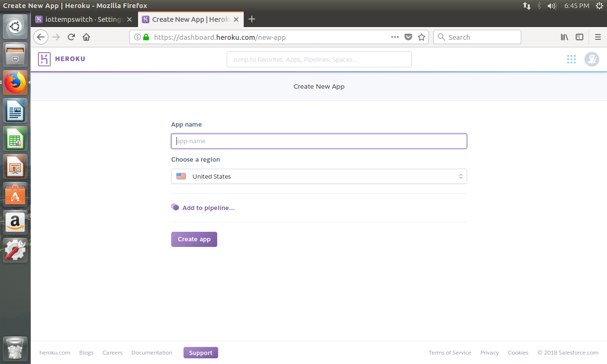
Task: Open the user account avatar menu
Action: 591,59
